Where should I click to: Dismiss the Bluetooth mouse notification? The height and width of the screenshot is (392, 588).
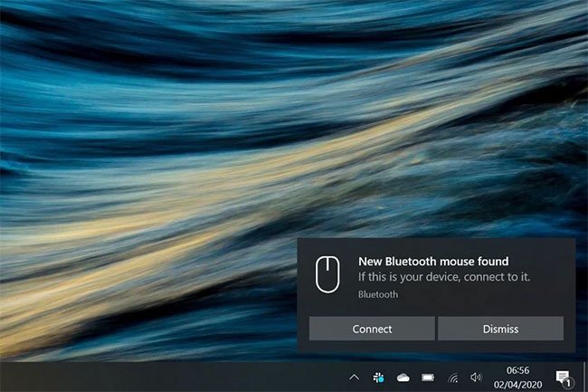point(500,329)
